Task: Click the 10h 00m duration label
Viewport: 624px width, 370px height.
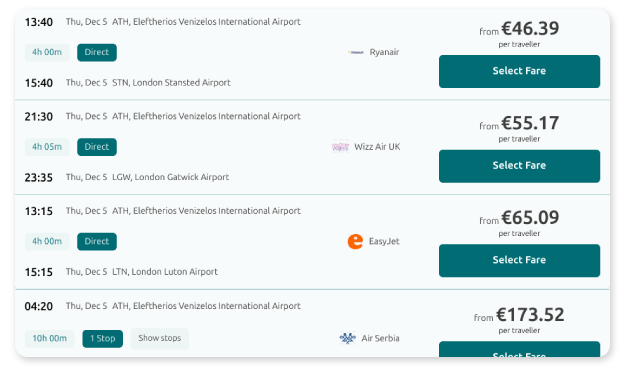Action: point(49,339)
